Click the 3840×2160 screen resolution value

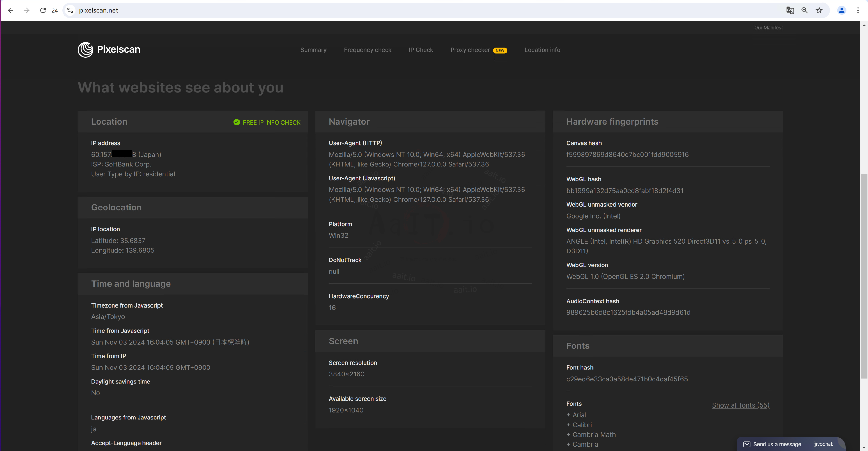tap(346, 374)
